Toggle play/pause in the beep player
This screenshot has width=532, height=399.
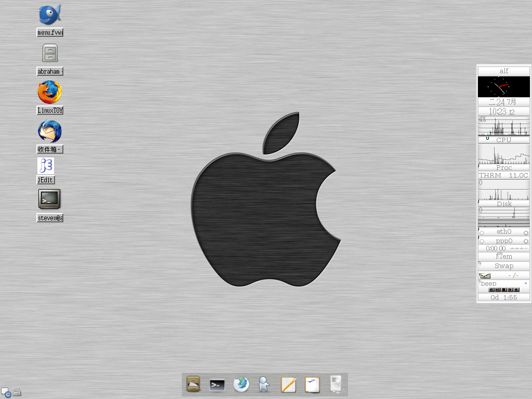[x=498, y=290]
